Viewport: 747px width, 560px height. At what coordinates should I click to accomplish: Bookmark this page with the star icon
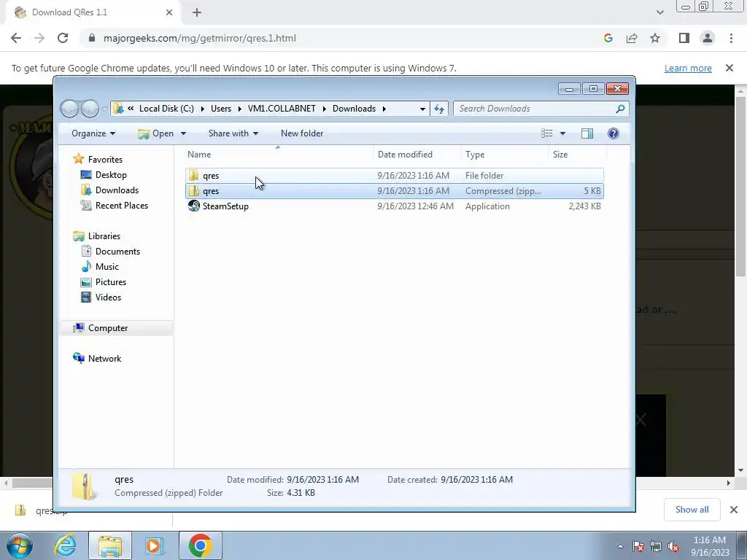655,38
